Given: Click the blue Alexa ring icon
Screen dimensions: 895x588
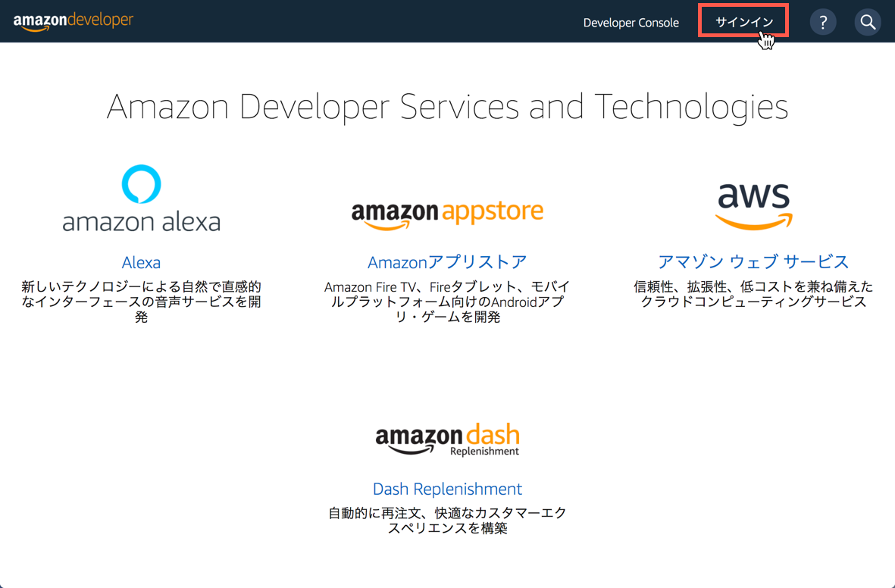Looking at the screenshot, I should pos(142,184).
